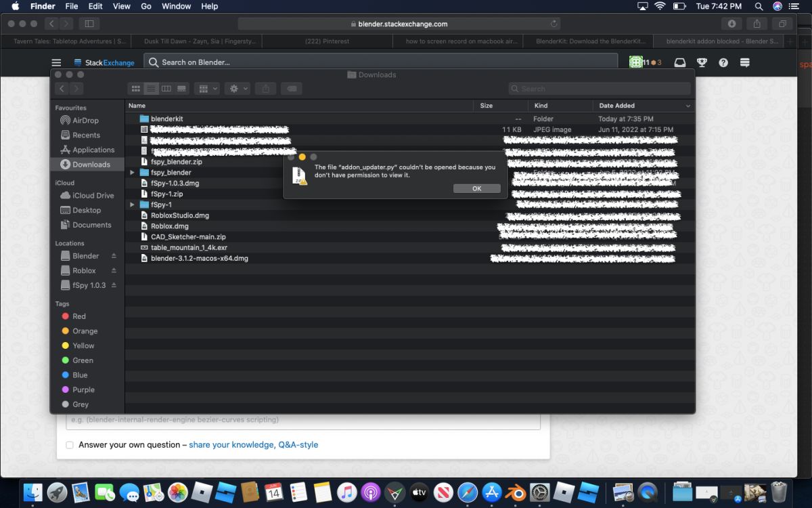Click the Finder search field
The width and height of the screenshot is (812, 508).
(600, 89)
